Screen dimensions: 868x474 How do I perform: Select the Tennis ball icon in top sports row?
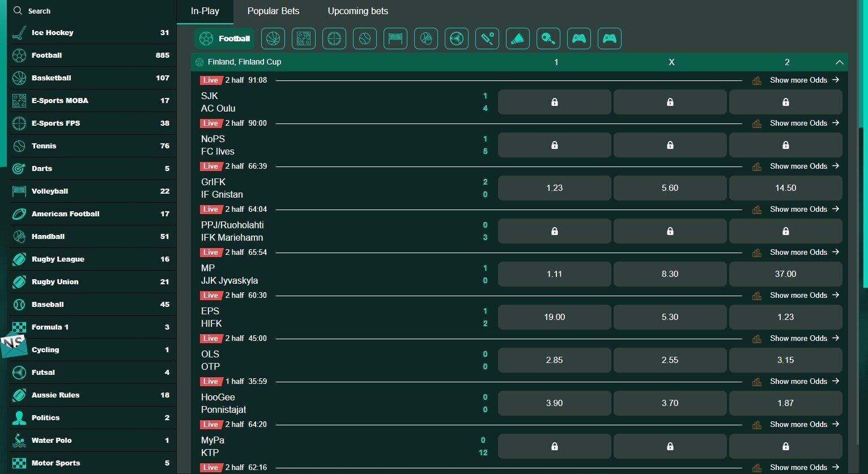pyautogui.click(x=365, y=39)
